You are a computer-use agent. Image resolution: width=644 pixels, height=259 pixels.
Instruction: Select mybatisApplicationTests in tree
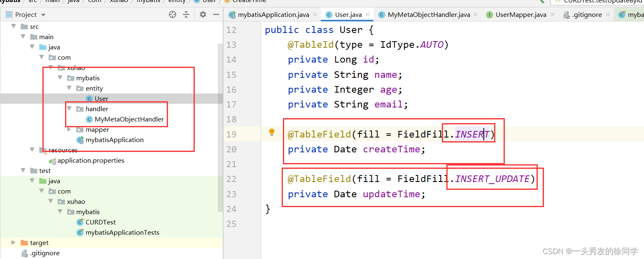(122, 232)
